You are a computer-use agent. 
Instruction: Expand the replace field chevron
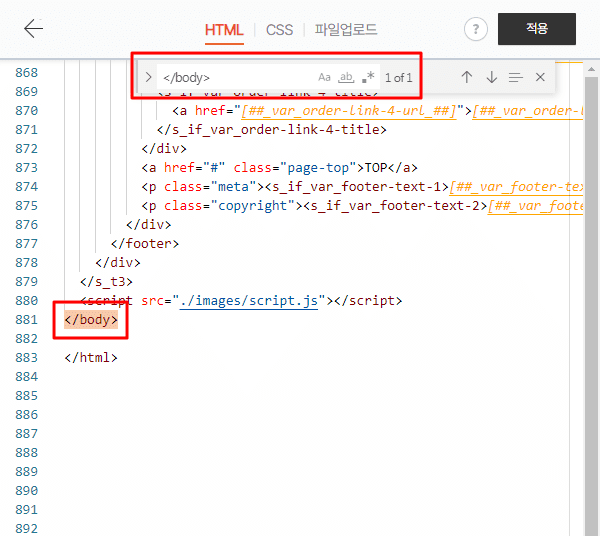tap(148, 77)
